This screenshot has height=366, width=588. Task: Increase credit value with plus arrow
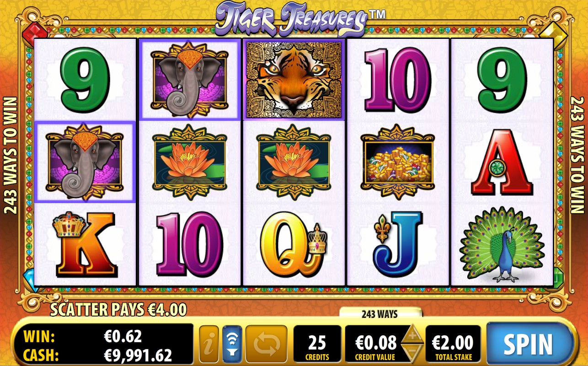click(412, 334)
